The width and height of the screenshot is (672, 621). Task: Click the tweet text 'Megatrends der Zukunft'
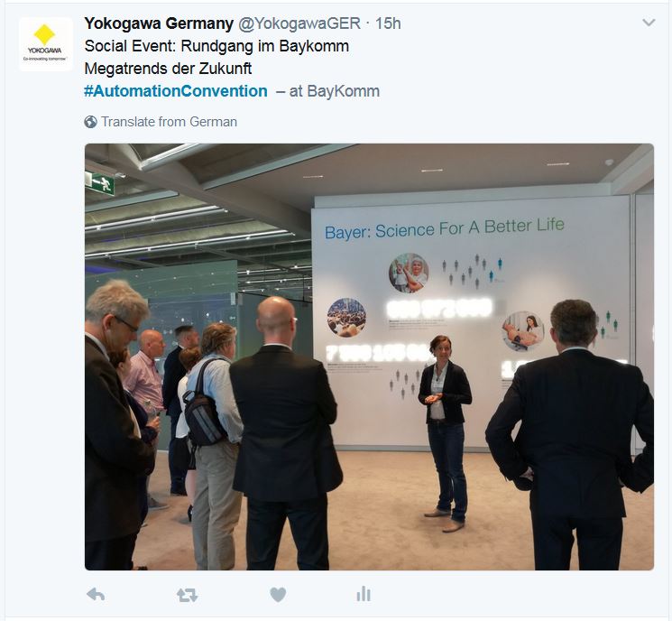pyautogui.click(x=168, y=69)
